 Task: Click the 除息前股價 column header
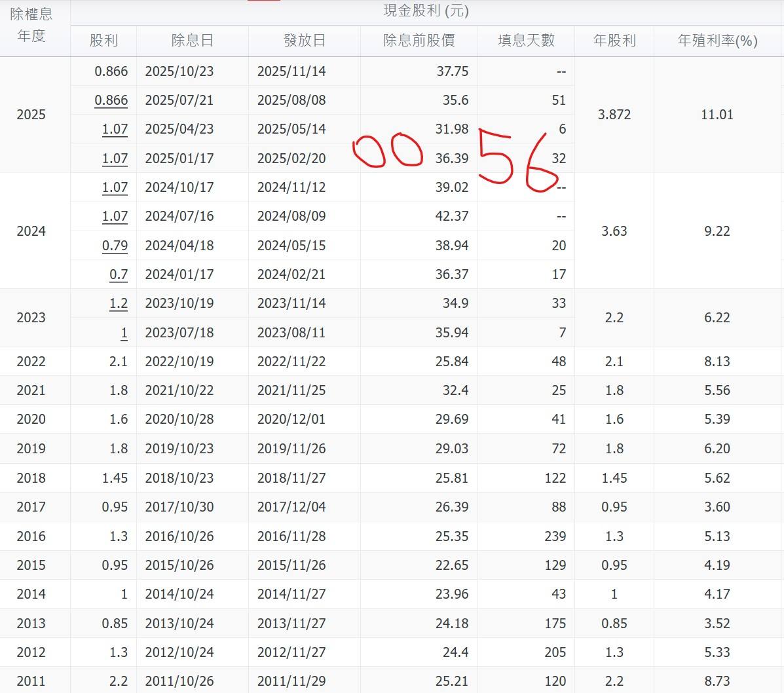[419, 41]
